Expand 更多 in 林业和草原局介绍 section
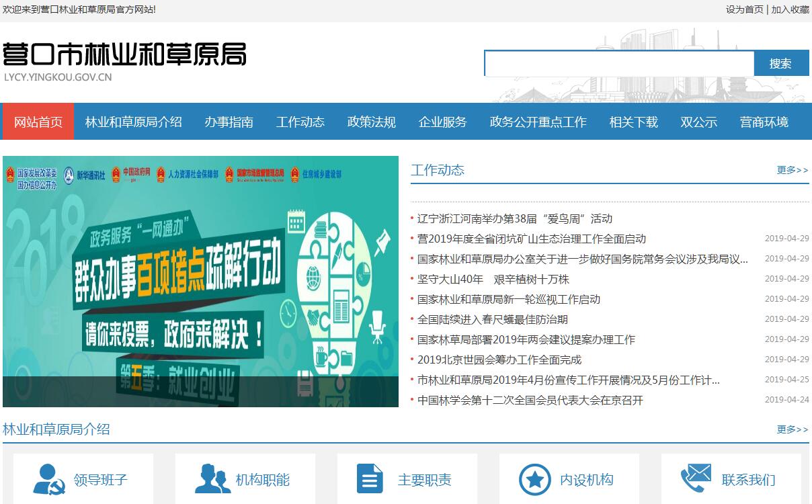Image resolution: width=812 pixels, height=504 pixels. coord(792,429)
